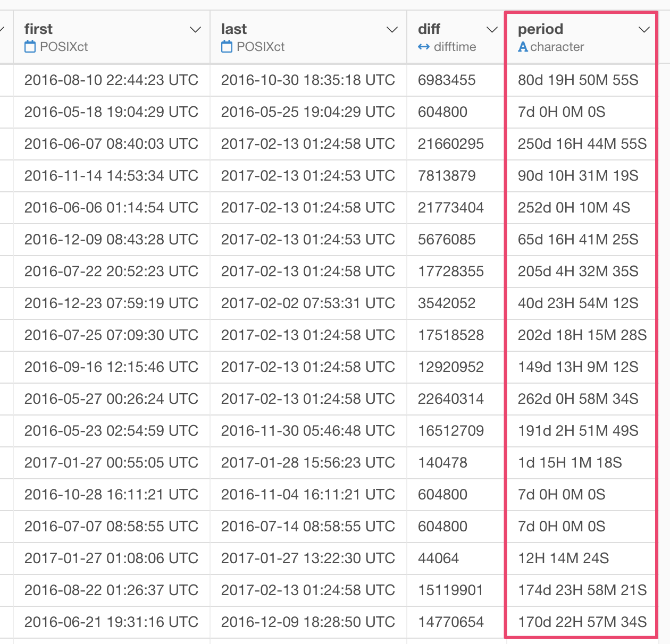Open the dropdown chevron on the first column
Viewport: 670px width, 644px height.
point(195,29)
